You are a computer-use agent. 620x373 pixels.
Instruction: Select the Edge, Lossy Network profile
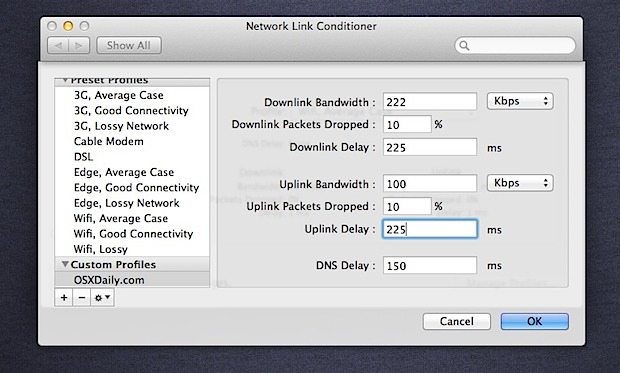click(x=132, y=203)
